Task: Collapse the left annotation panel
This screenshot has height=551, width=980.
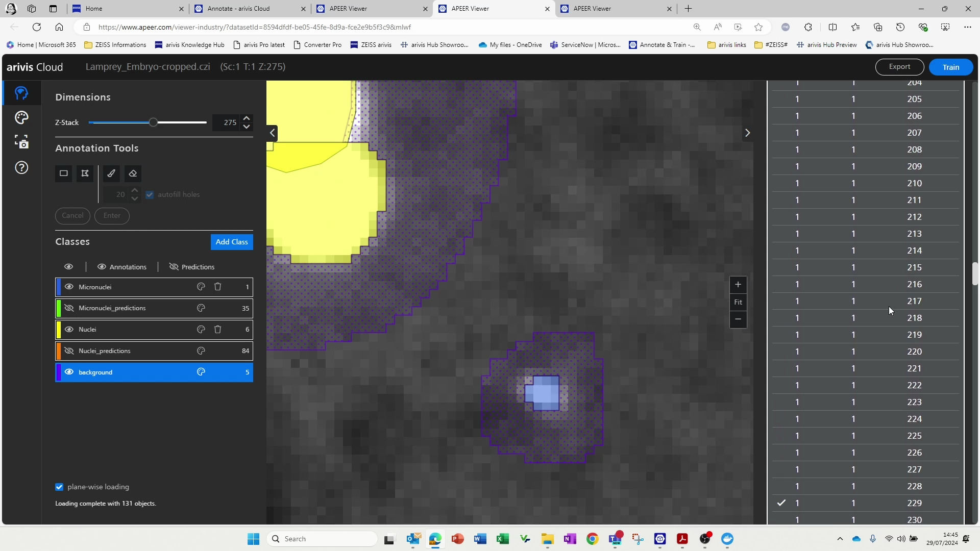Action: (272, 133)
